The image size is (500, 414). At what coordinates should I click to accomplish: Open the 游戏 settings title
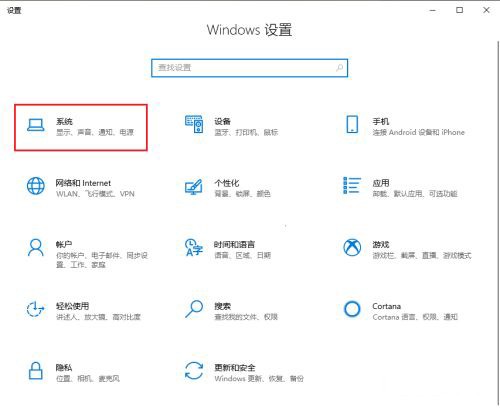coord(381,245)
